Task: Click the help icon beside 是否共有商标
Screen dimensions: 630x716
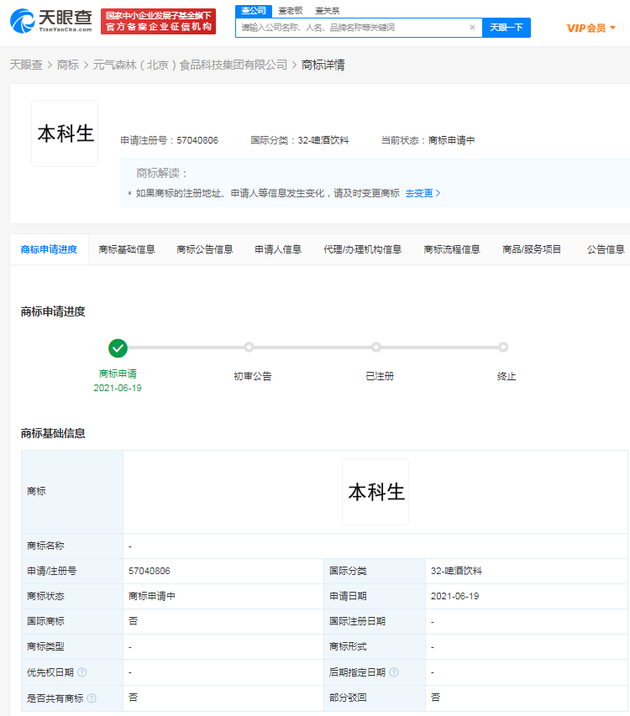Action: [x=91, y=698]
